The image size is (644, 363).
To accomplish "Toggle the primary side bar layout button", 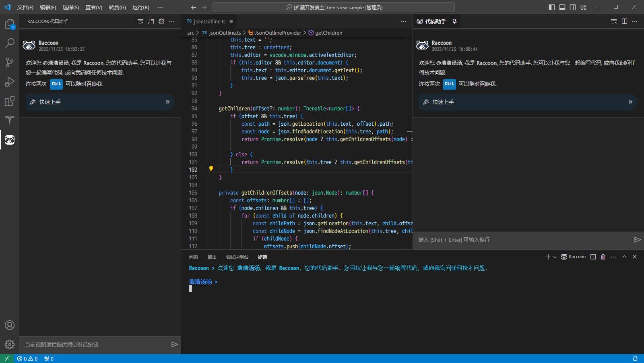I will point(552,7).
